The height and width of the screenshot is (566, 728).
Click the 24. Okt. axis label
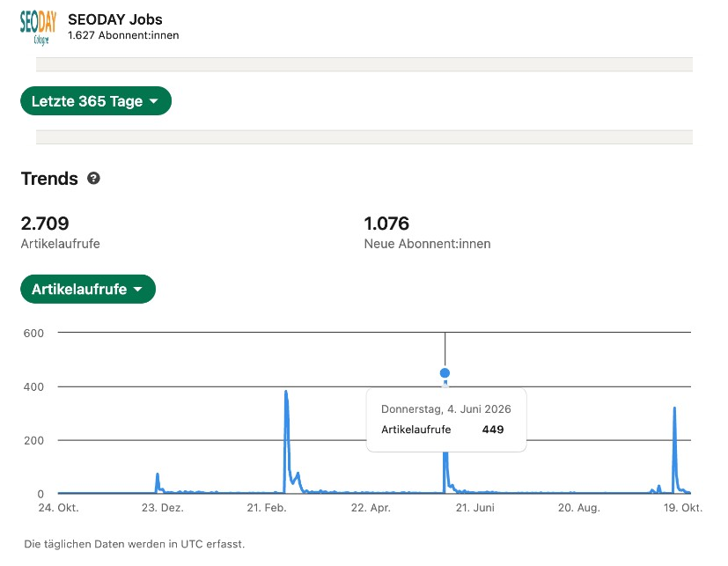pyautogui.click(x=58, y=508)
